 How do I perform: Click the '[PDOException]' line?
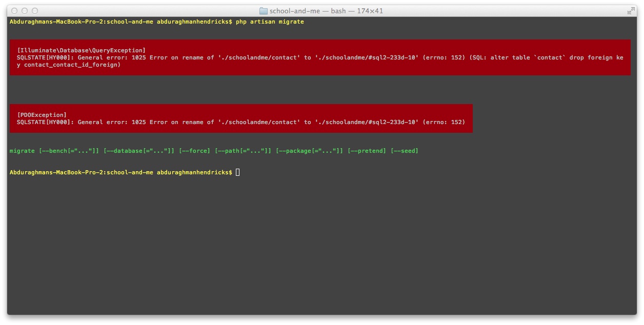(42, 115)
